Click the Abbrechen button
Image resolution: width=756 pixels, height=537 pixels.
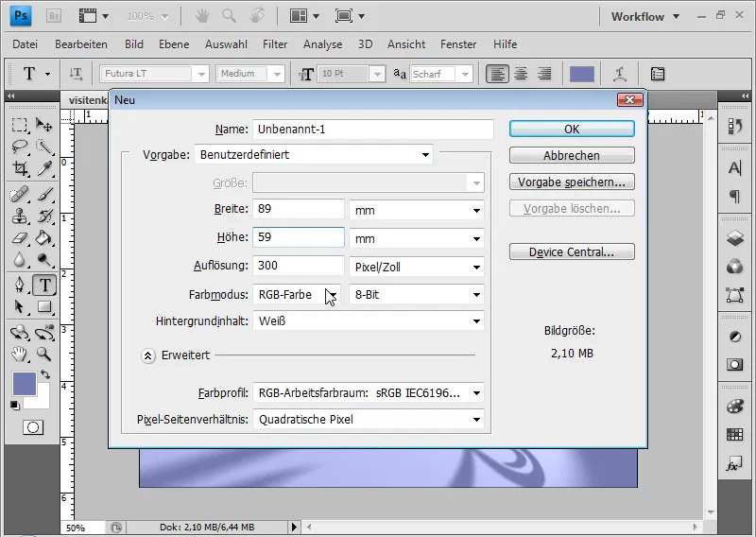click(572, 155)
